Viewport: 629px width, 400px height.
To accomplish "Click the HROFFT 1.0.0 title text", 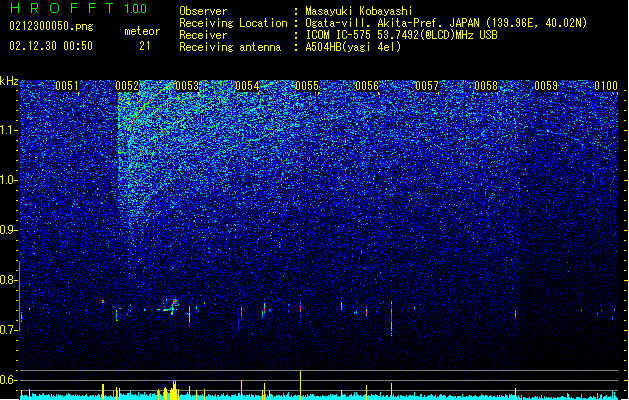I will pyautogui.click(x=78, y=8).
